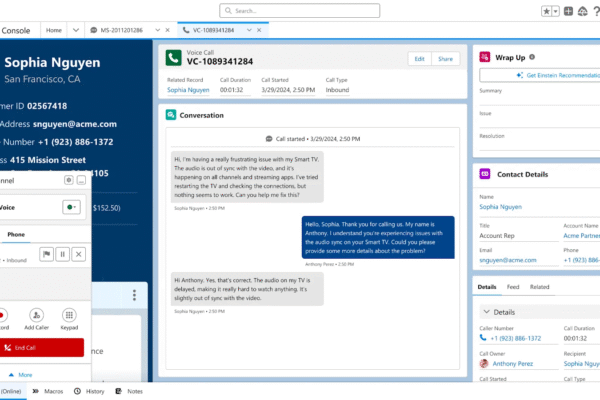This screenshot has height=400, width=600.
Task: Click the Conversation panel icon
Action: [171, 115]
